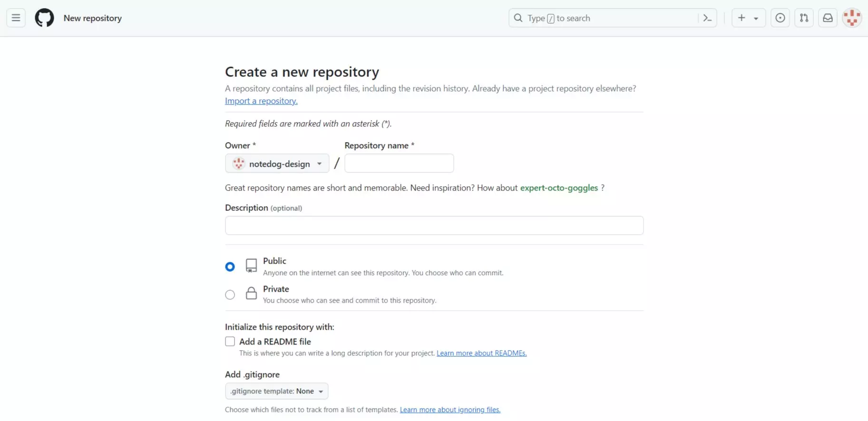
Task: Focus the Description text field
Action: coord(434,226)
